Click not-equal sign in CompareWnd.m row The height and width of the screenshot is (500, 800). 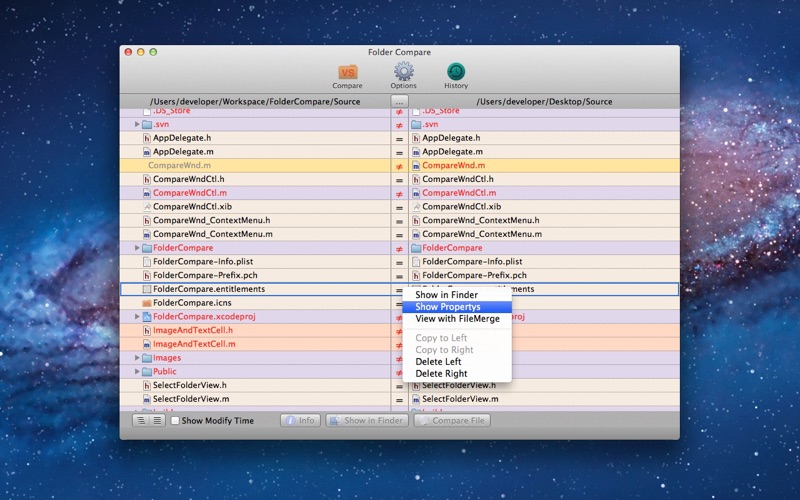point(399,166)
